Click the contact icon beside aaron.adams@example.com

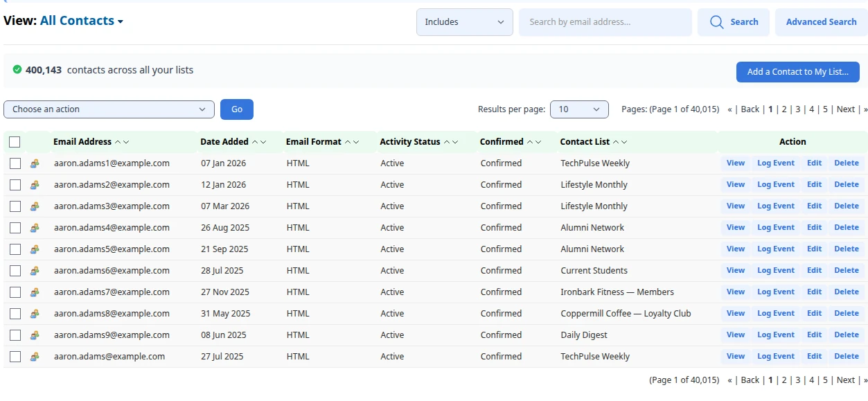coord(35,357)
